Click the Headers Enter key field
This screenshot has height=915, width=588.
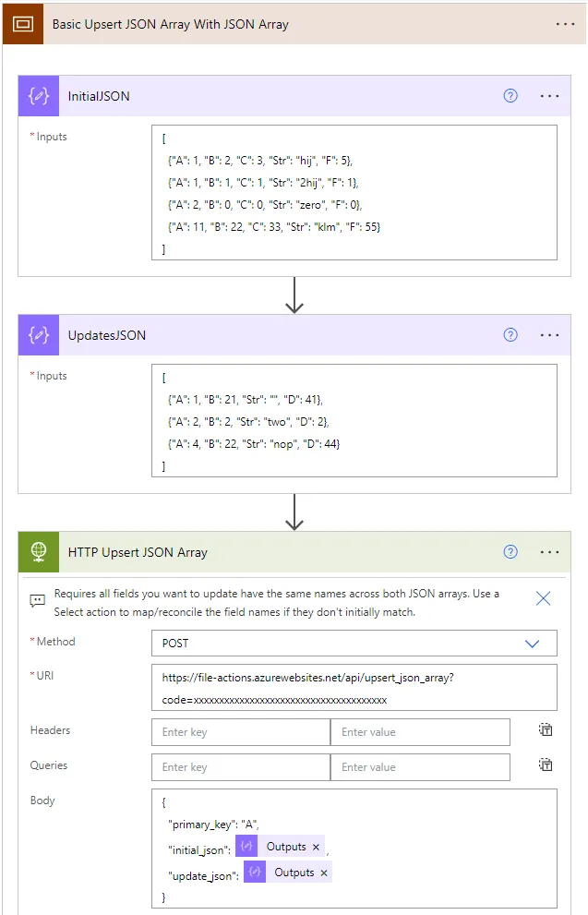240,731
